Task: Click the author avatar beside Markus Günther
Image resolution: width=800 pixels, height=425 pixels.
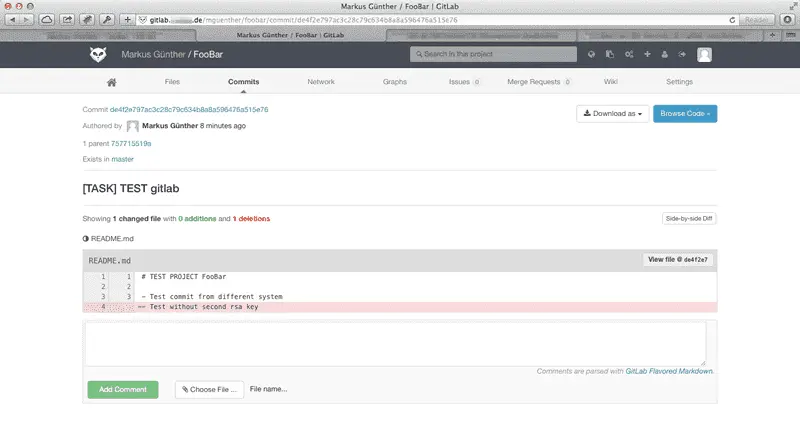Action: (x=133, y=126)
